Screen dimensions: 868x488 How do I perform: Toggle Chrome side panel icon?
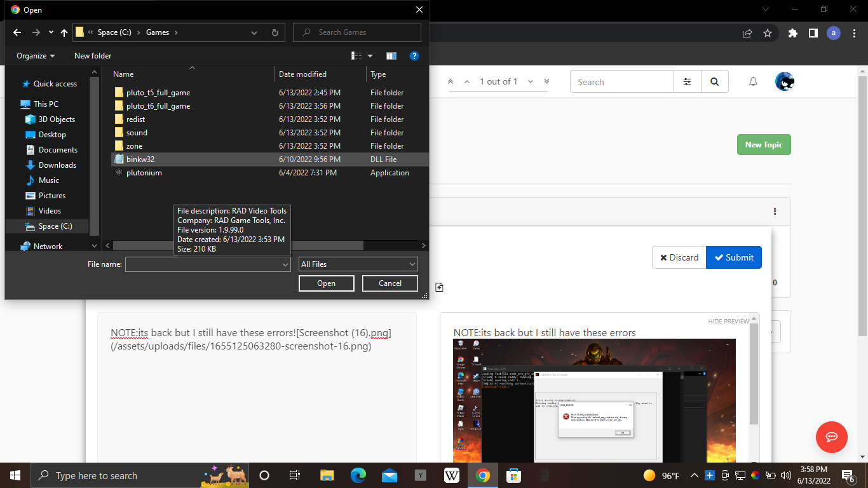click(813, 33)
